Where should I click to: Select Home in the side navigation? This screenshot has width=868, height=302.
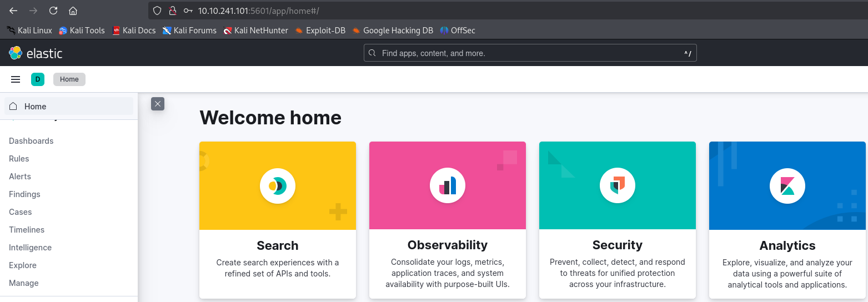pos(69,106)
